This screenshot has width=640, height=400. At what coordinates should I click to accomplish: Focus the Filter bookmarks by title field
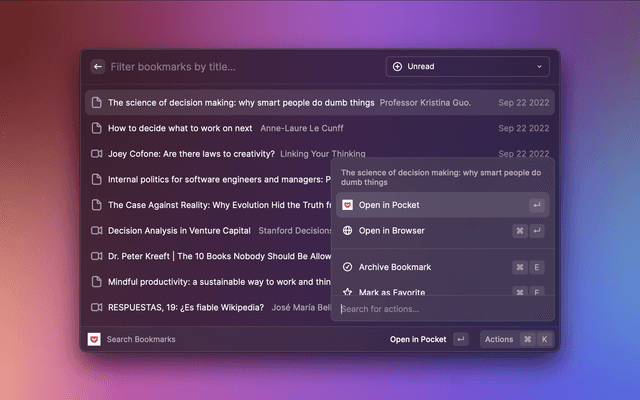click(240, 67)
